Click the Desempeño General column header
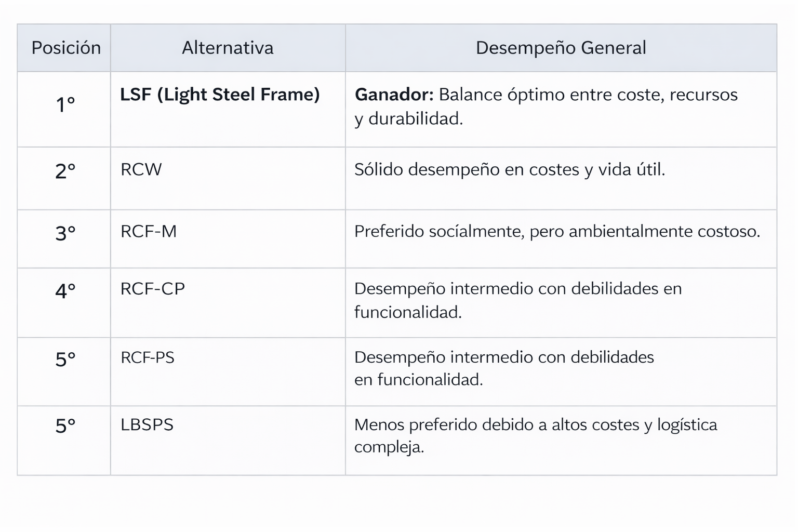 coord(561,48)
